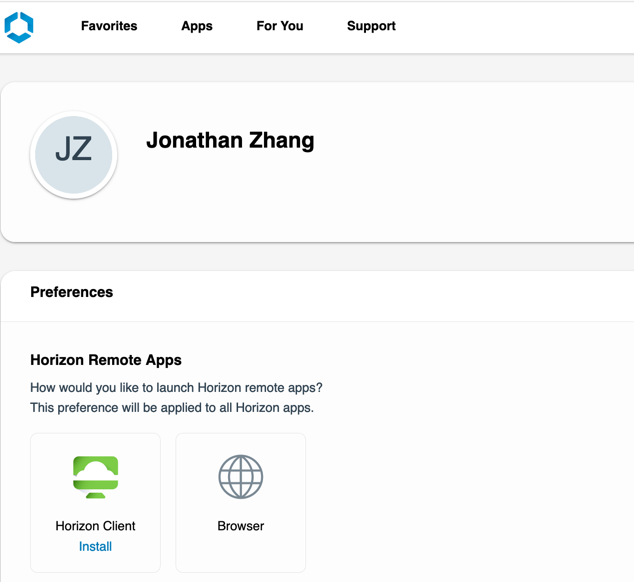Open the Support tab

click(371, 26)
